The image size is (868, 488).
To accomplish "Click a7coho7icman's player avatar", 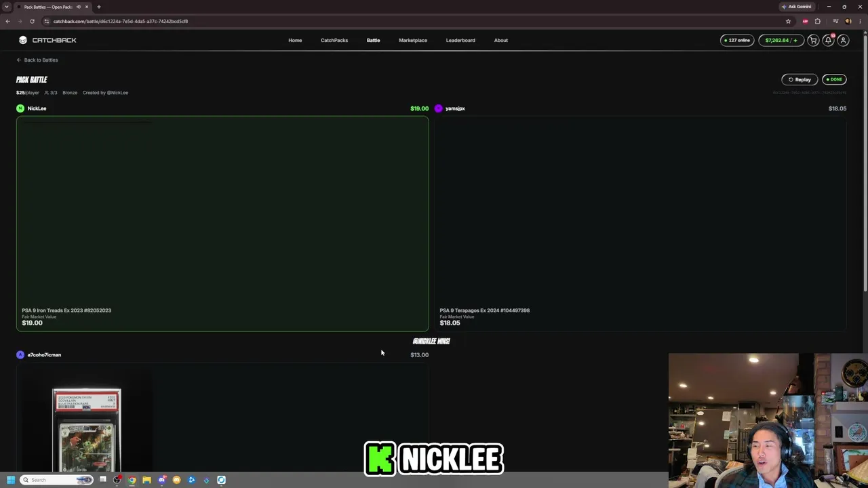I will pos(20,354).
